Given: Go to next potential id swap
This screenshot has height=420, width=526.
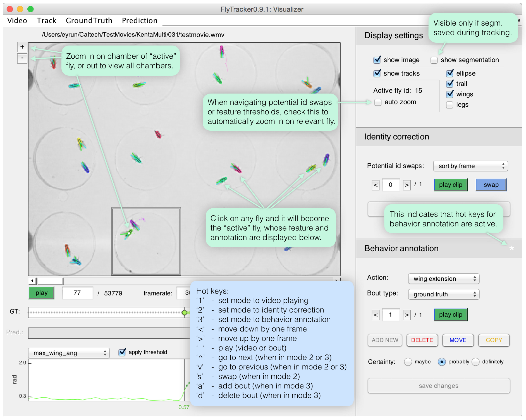Looking at the screenshot, I should click(x=407, y=185).
